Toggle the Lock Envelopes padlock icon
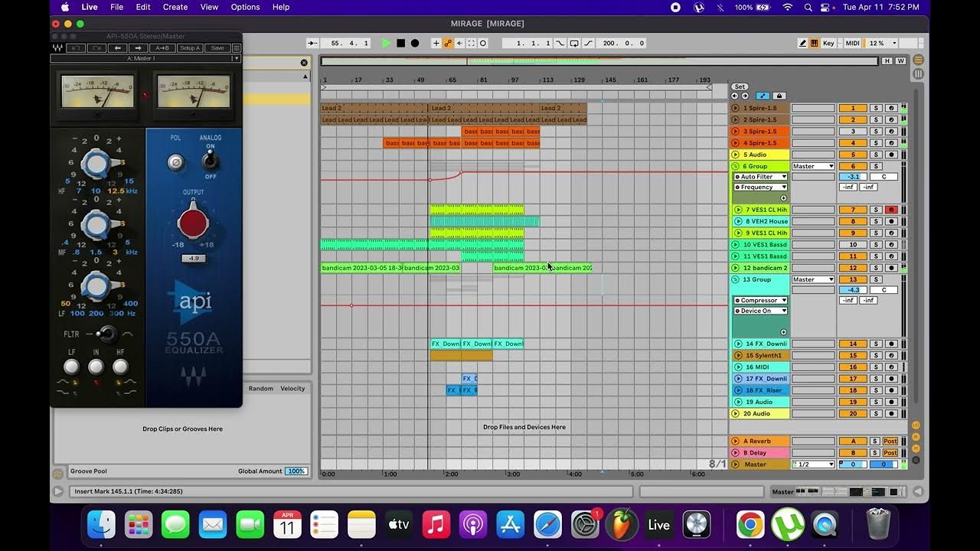980x551 pixels. tap(779, 96)
